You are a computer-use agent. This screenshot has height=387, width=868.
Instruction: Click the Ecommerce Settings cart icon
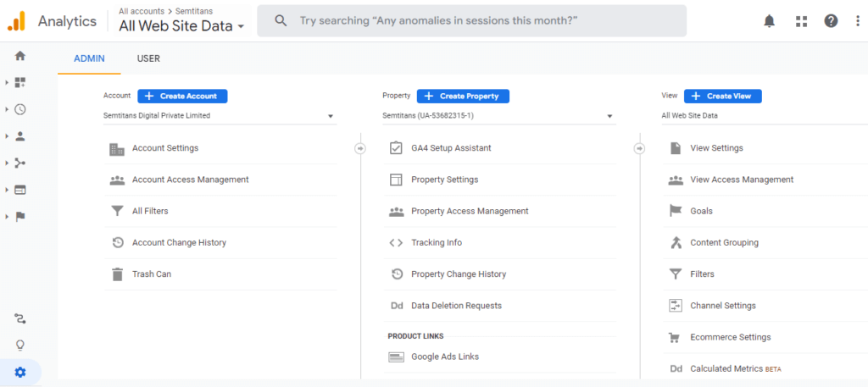pyautogui.click(x=674, y=337)
